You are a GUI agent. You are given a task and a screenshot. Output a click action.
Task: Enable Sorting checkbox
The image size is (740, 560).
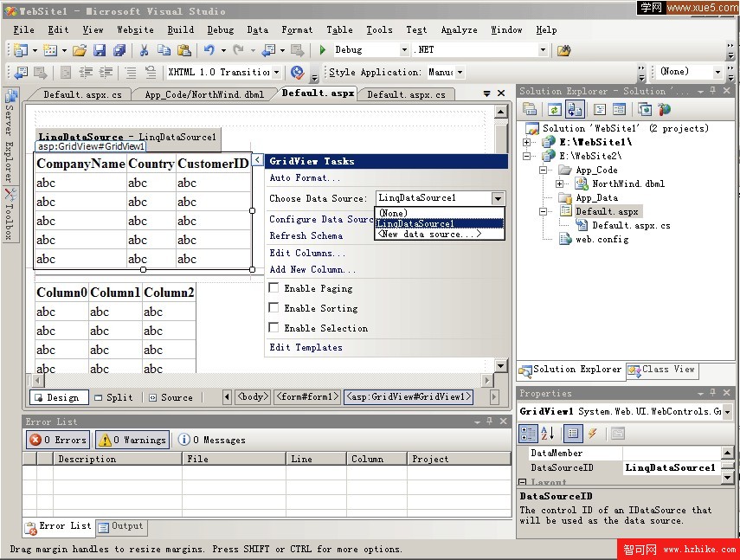(273, 307)
